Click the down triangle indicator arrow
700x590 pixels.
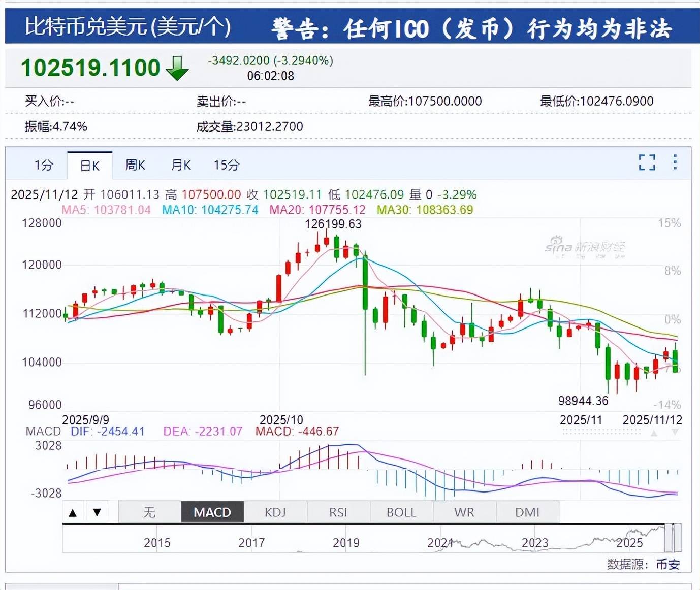point(97,512)
